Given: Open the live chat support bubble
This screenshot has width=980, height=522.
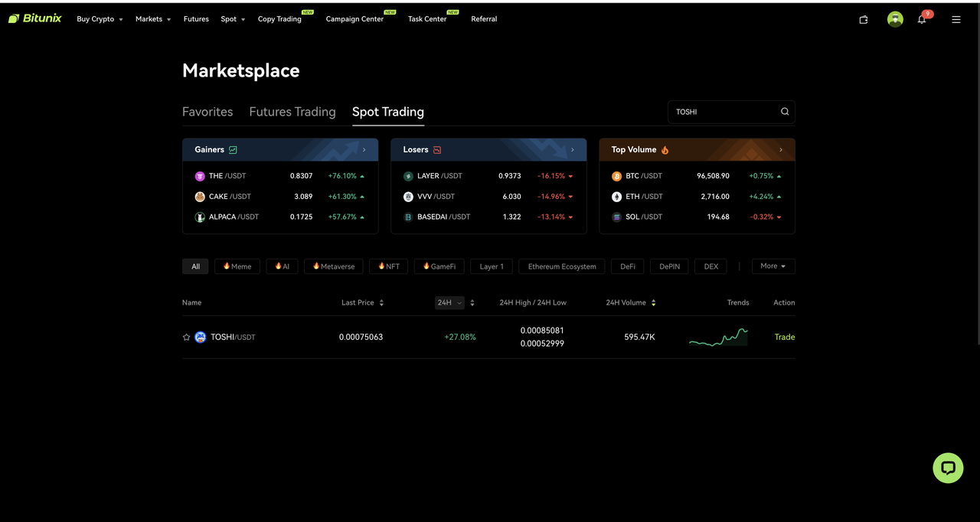Looking at the screenshot, I should pyautogui.click(x=948, y=468).
